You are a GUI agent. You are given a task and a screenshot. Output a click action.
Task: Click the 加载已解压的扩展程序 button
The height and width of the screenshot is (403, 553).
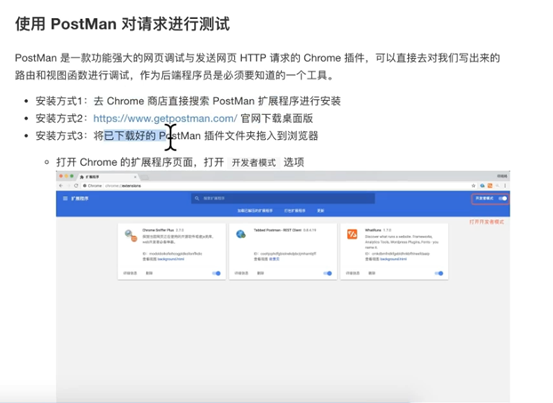click(255, 210)
